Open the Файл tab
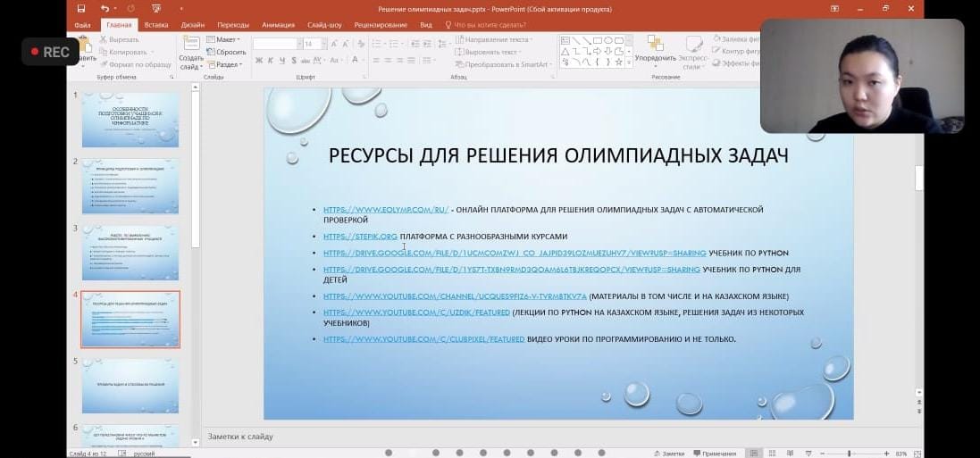This screenshot has height=458, width=980. (x=82, y=25)
